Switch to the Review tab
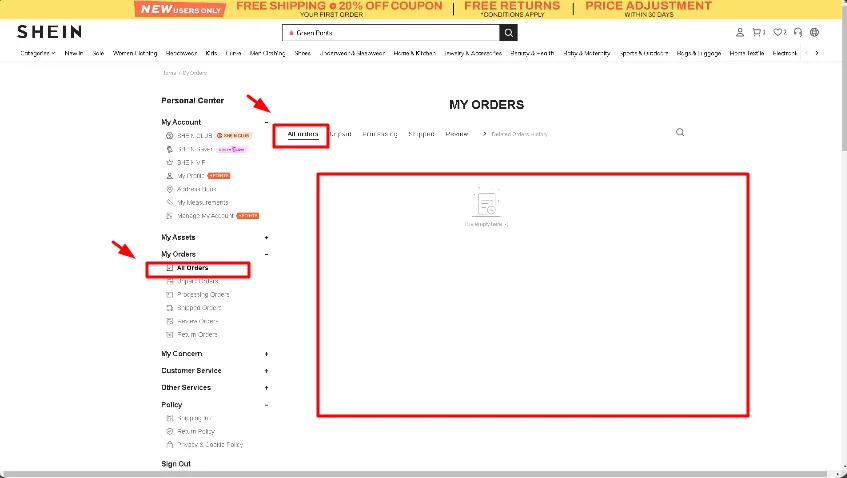 [457, 134]
